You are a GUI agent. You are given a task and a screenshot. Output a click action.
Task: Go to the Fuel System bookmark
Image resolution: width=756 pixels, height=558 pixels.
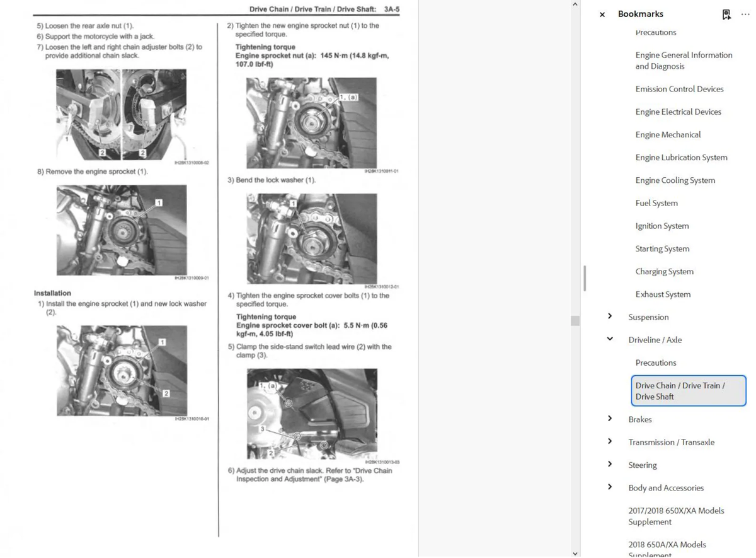[x=656, y=203]
